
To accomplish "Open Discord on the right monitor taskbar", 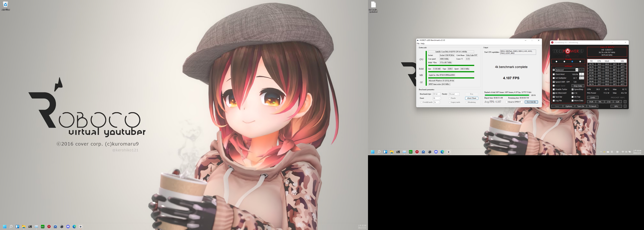I will [x=436, y=152].
